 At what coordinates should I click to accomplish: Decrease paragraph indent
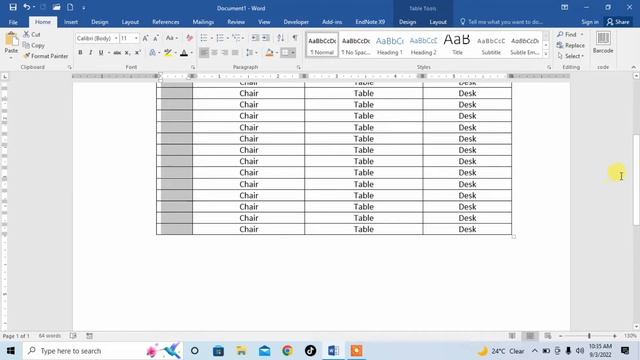(x=255, y=38)
